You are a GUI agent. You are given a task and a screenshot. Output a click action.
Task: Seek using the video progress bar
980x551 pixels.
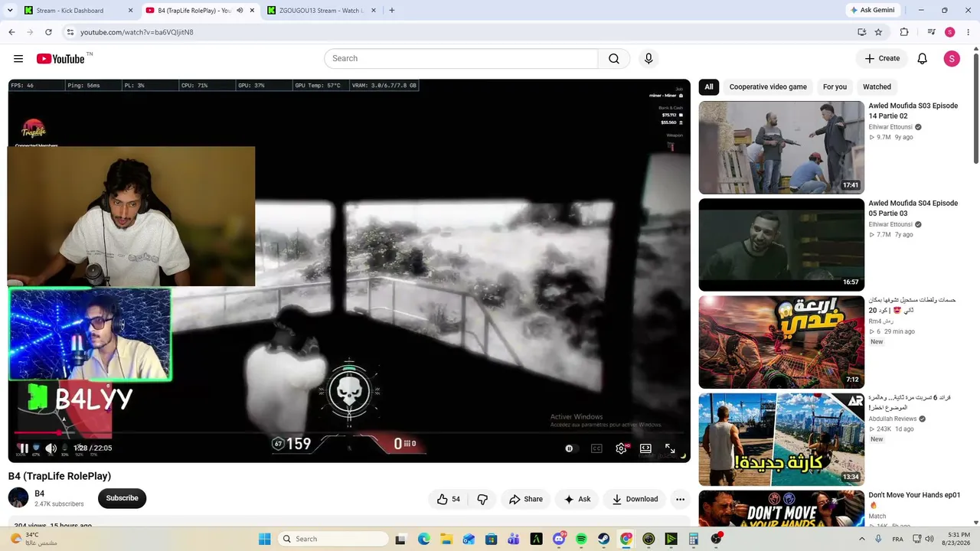[349, 433]
